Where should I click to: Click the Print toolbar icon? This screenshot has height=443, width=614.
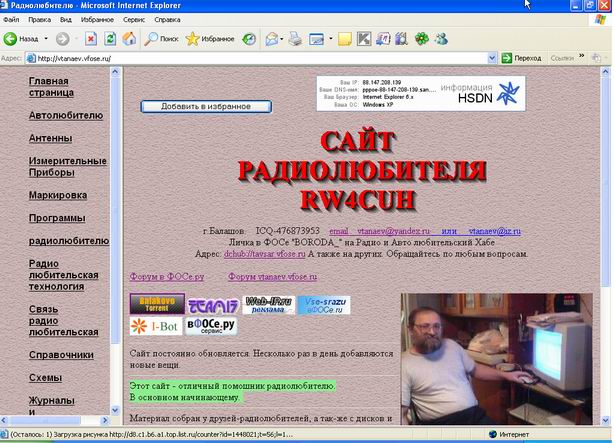coord(295,39)
